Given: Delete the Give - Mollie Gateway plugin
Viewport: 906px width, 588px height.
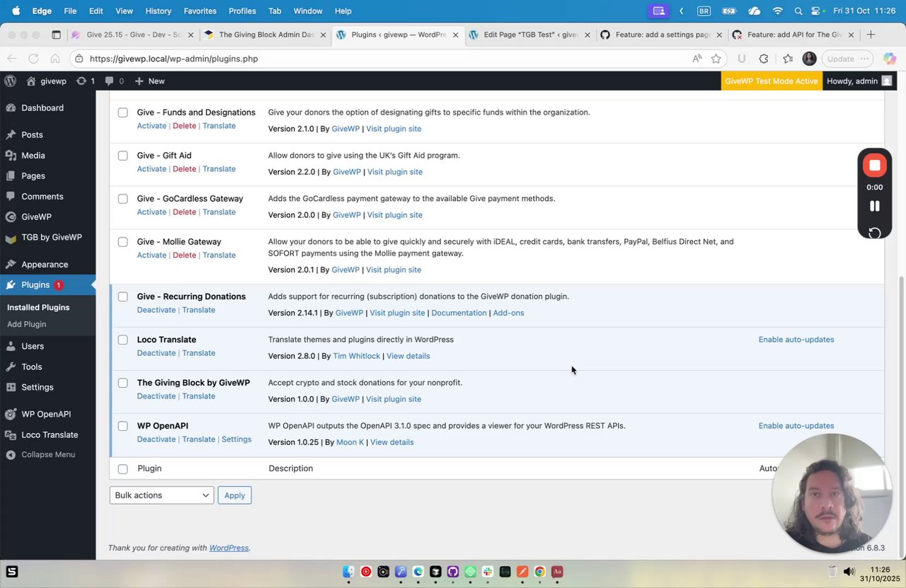Looking at the screenshot, I should tap(184, 255).
